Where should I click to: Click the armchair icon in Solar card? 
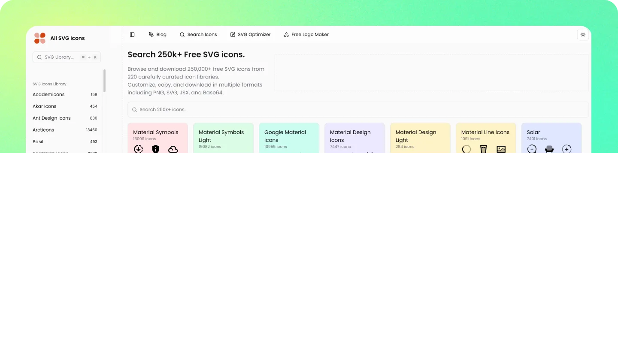coord(549,149)
